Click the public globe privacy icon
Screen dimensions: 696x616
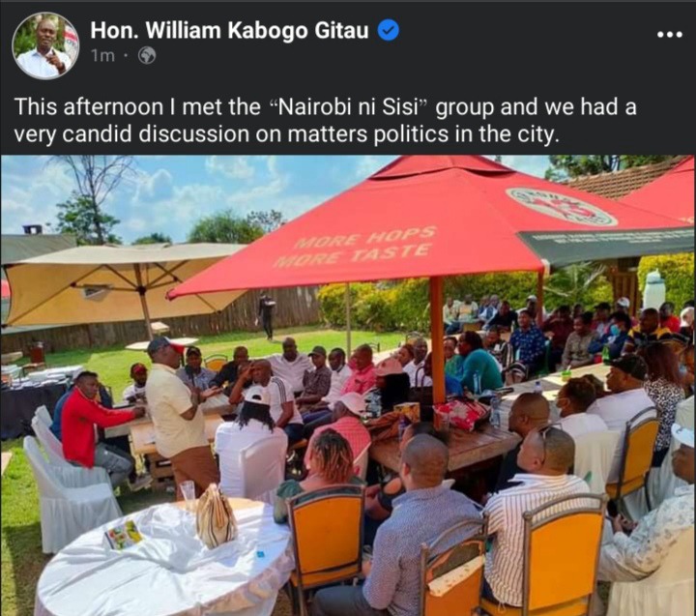(147, 56)
